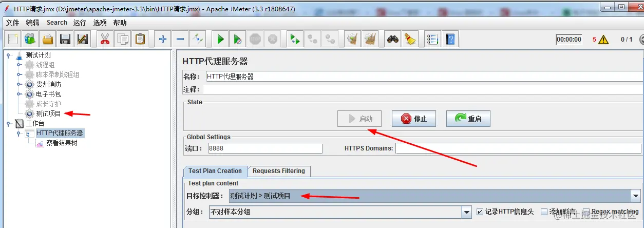644x228 pixels.
Task: Open the 编辑 menu
Action: click(x=32, y=23)
